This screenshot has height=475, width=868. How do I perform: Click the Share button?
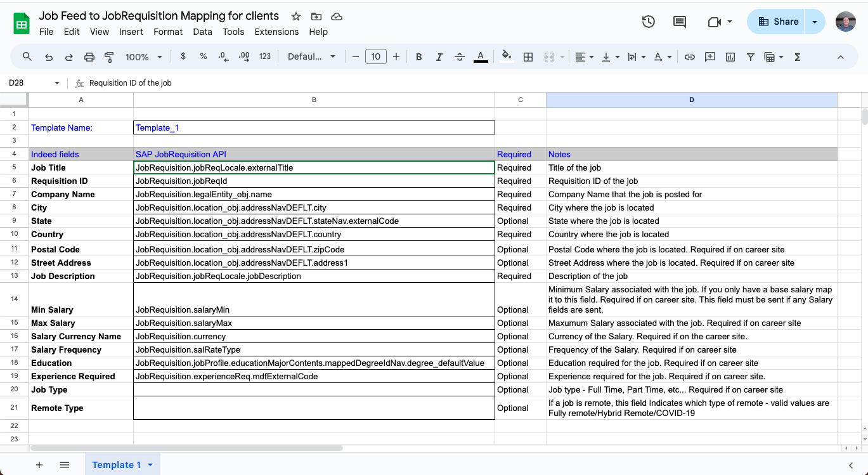(x=776, y=22)
